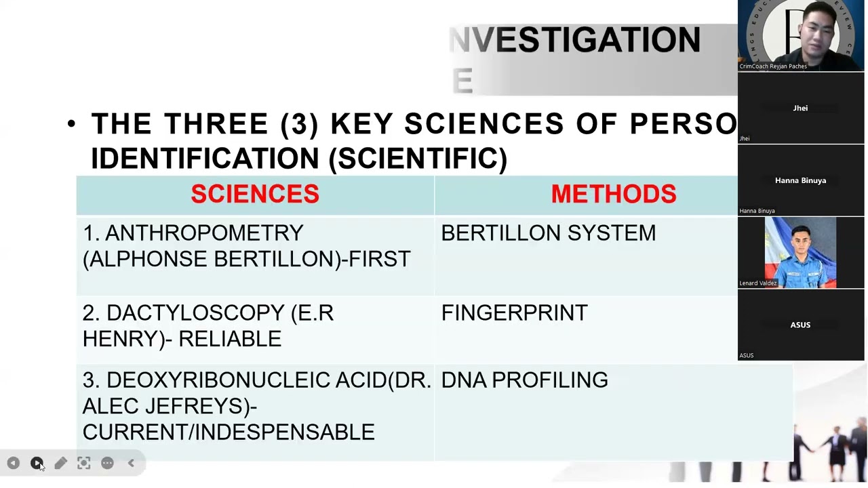
Task: Click the DEOXYRIBONUCLEIC ACID table cell
Action: coord(255,413)
